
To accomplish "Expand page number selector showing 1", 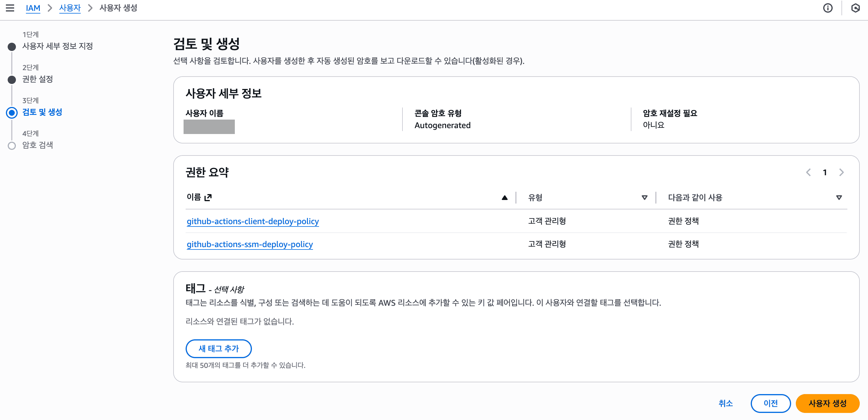I will pyautogui.click(x=825, y=172).
